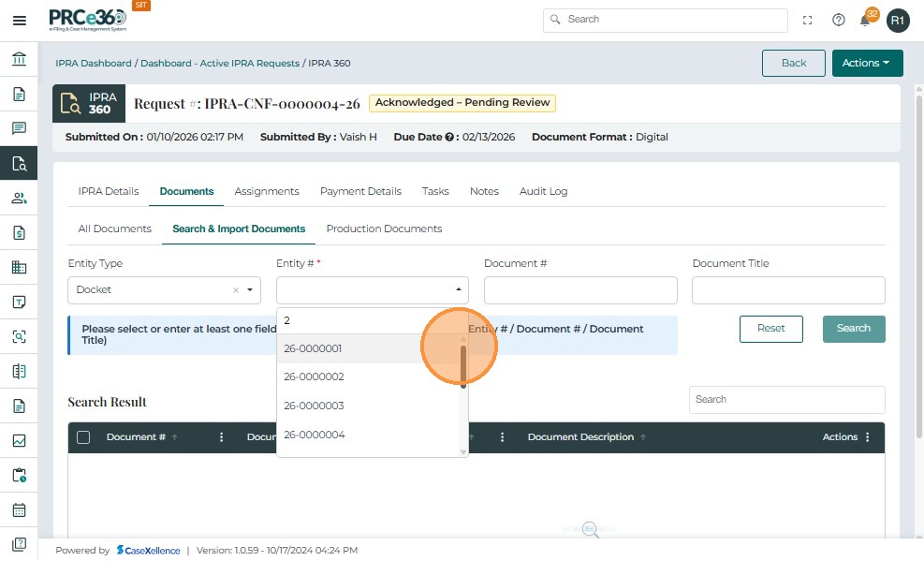Screen dimensions: 924x561
Task: Focus the Document # input field
Action: pyautogui.click(x=580, y=290)
